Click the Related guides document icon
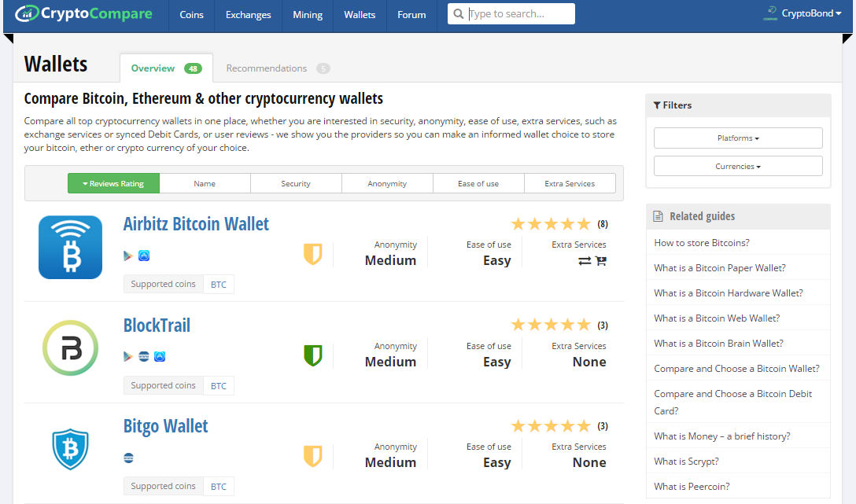The image size is (856, 504). (x=659, y=216)
